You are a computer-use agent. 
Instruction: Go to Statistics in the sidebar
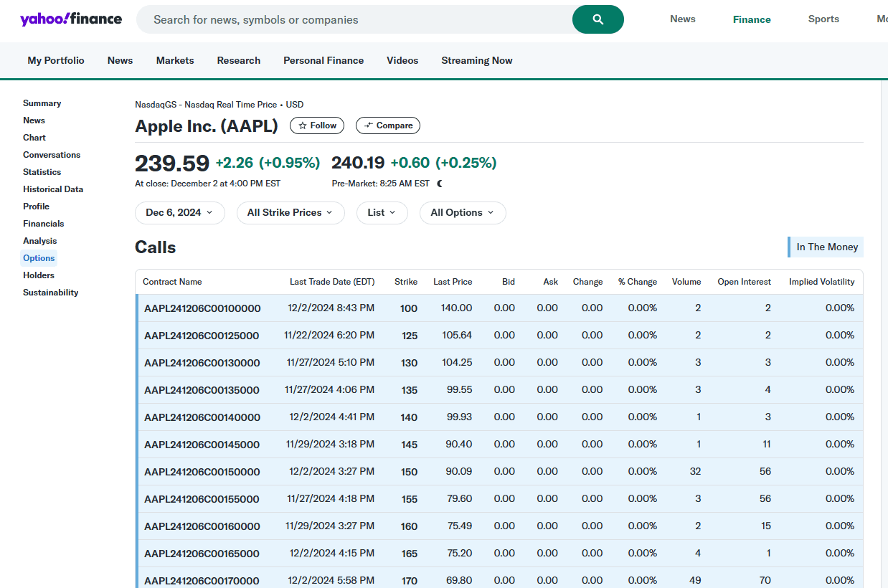point(42,172)
